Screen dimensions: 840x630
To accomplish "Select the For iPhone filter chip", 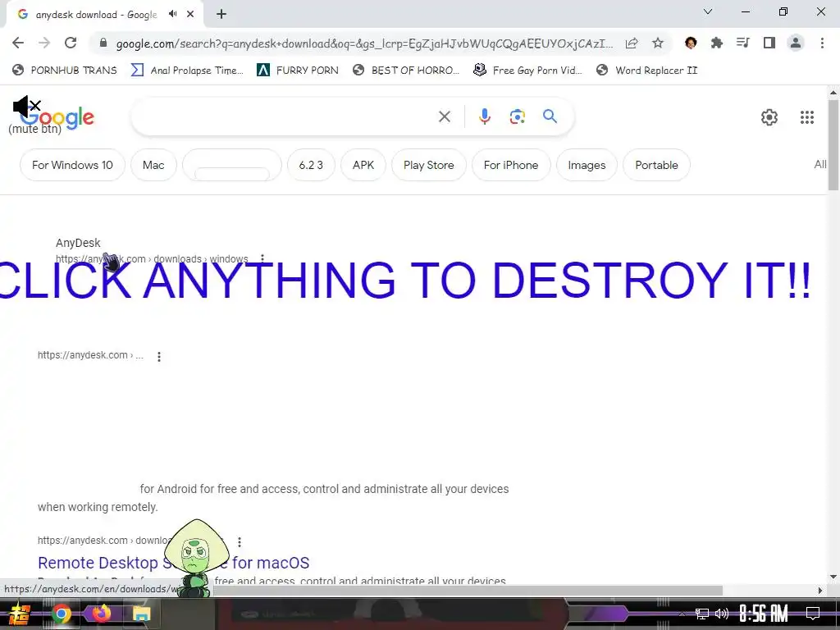I will click(x=510, y=165).
